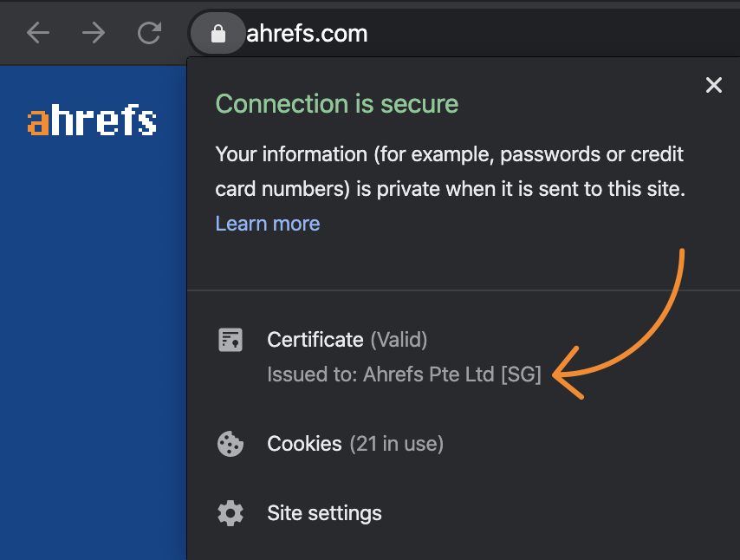This screenshot has height=560, width=740.
Task: Click the browser forward arrow
Action: pos(93,33)
